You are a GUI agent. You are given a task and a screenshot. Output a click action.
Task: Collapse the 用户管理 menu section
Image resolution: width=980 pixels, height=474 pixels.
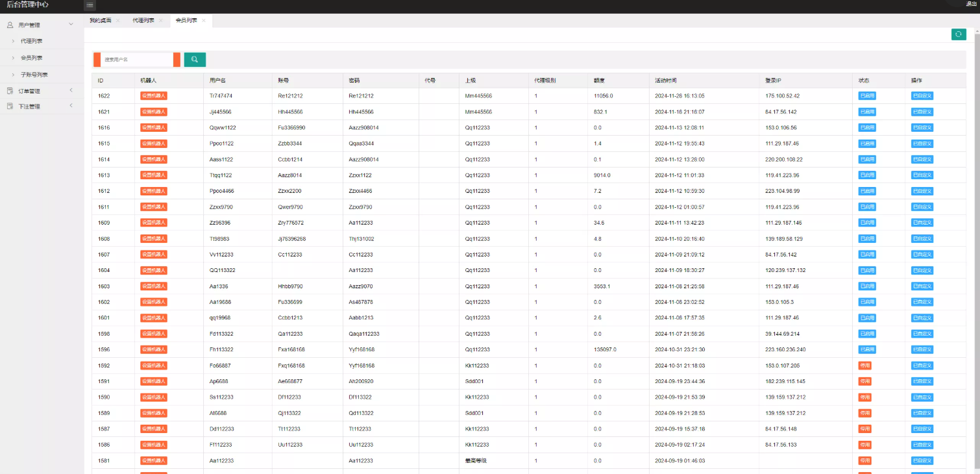(x=71, y=25)
